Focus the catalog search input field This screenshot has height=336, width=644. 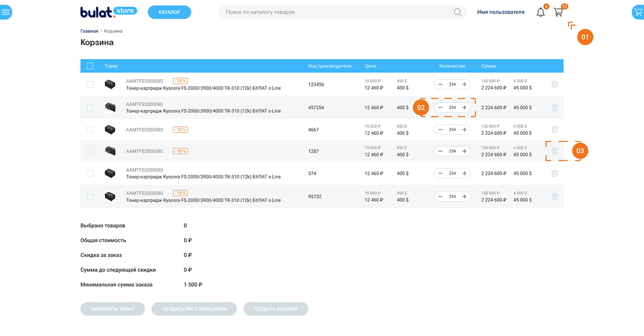[337, 12]
